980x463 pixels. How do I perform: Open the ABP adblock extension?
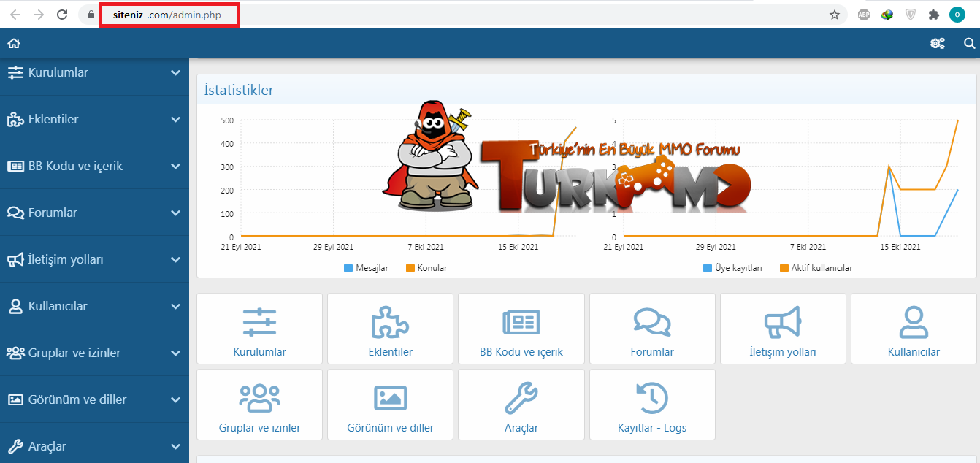[x=864, y=15]
